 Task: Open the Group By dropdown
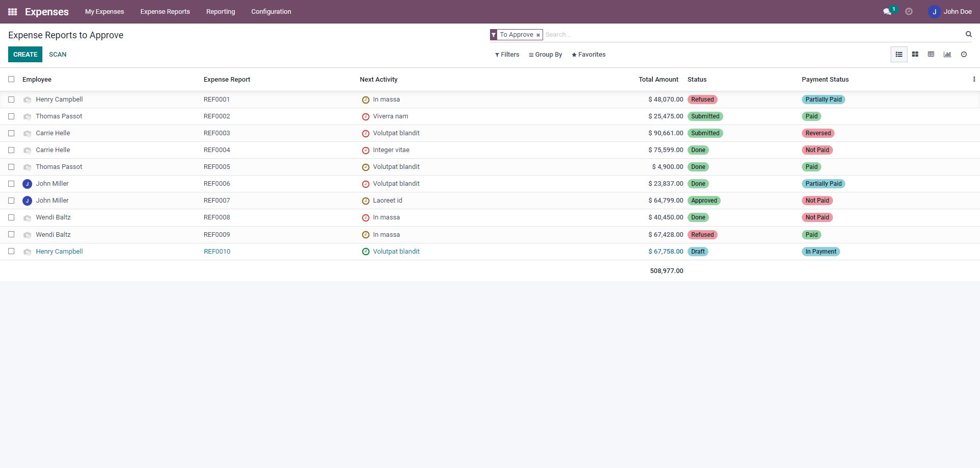point(545,55)
